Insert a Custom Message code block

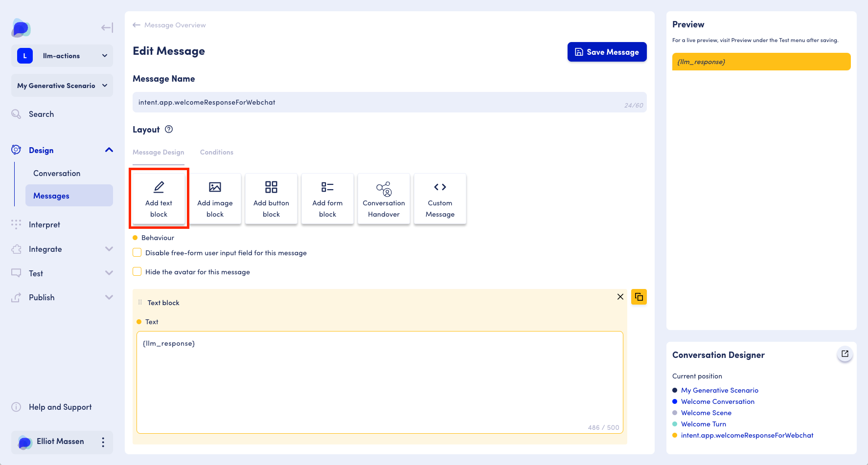(x=440, y=199)
